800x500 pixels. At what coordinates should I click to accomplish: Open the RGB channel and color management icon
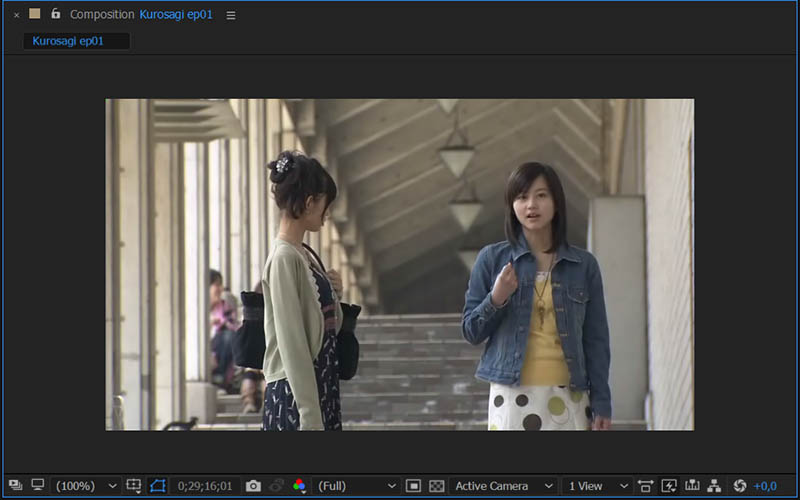299,486
